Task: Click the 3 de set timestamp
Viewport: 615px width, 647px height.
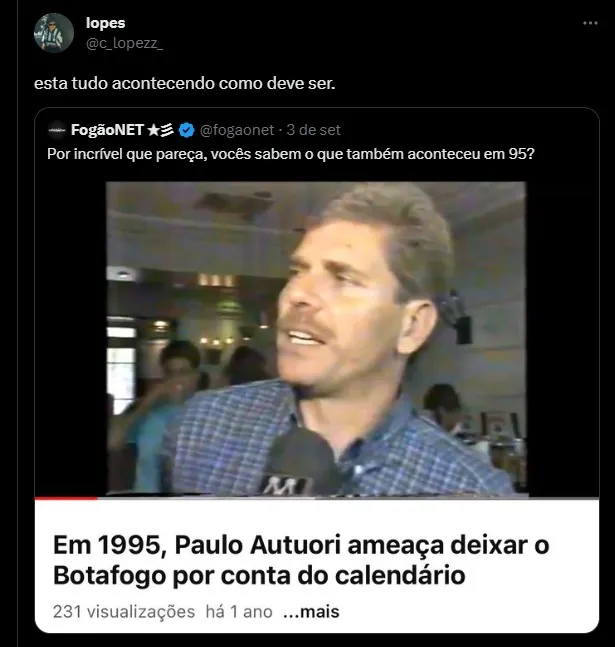Action: (313, 130)
